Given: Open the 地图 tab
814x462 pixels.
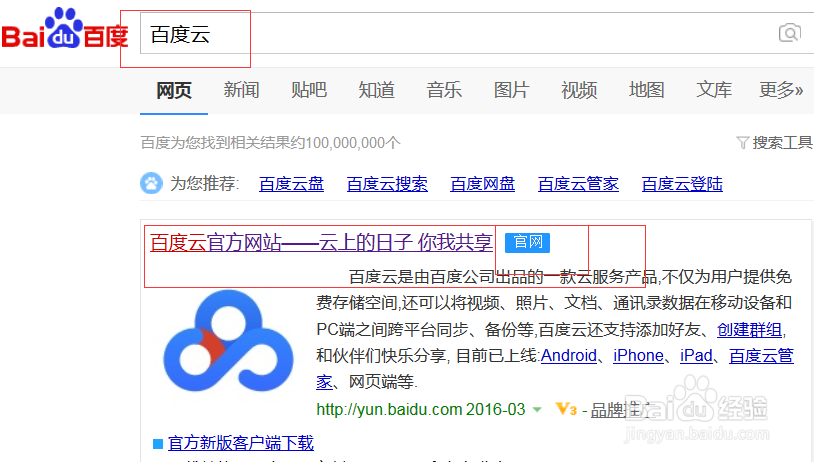Looking at the screenshot, I should (646, 90).
